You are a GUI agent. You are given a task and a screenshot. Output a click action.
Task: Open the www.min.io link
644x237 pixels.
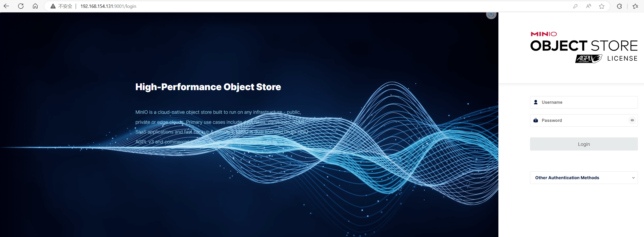pyautogui.click(x=263, y=142)
